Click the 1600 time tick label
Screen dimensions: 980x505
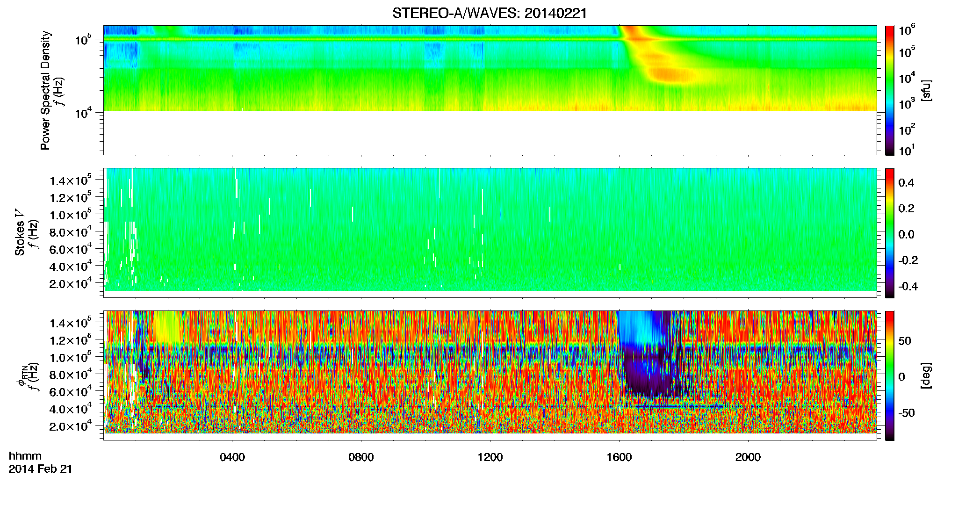619,457
